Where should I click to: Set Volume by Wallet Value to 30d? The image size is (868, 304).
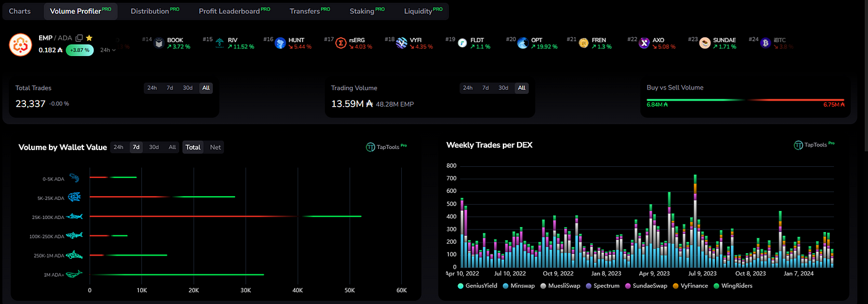[154, 147]
